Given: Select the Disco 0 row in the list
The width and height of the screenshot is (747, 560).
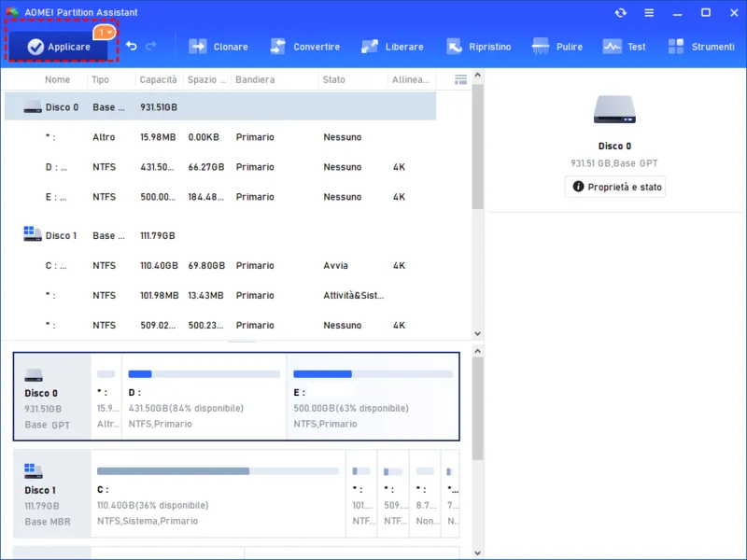Looking at the screenshot, I should (x=187, y=106).
